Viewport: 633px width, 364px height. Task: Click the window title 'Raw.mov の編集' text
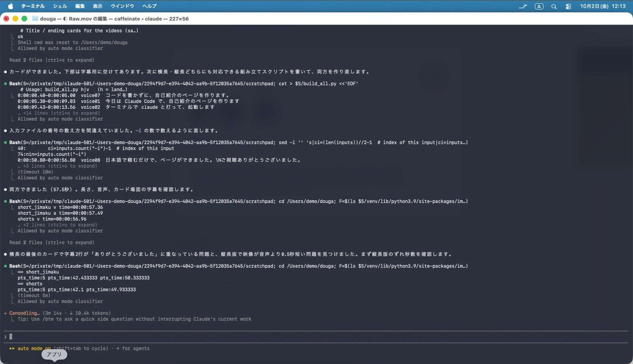point(88,19)
